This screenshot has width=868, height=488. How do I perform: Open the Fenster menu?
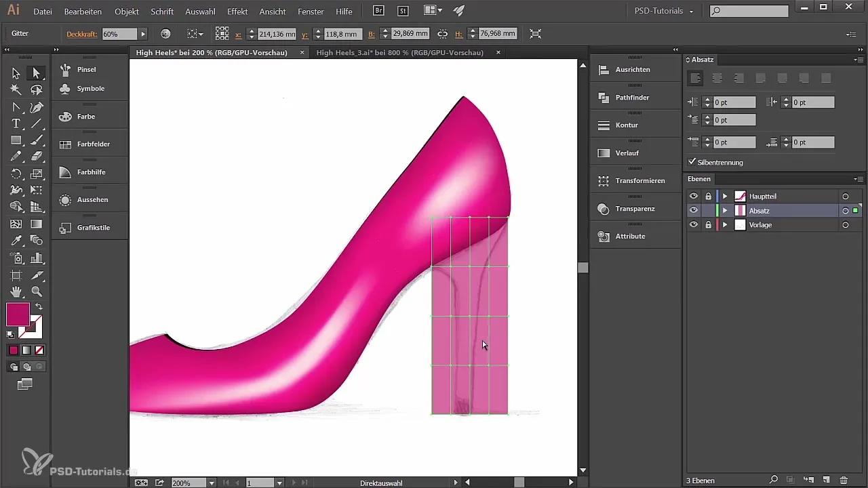[311, 12]
